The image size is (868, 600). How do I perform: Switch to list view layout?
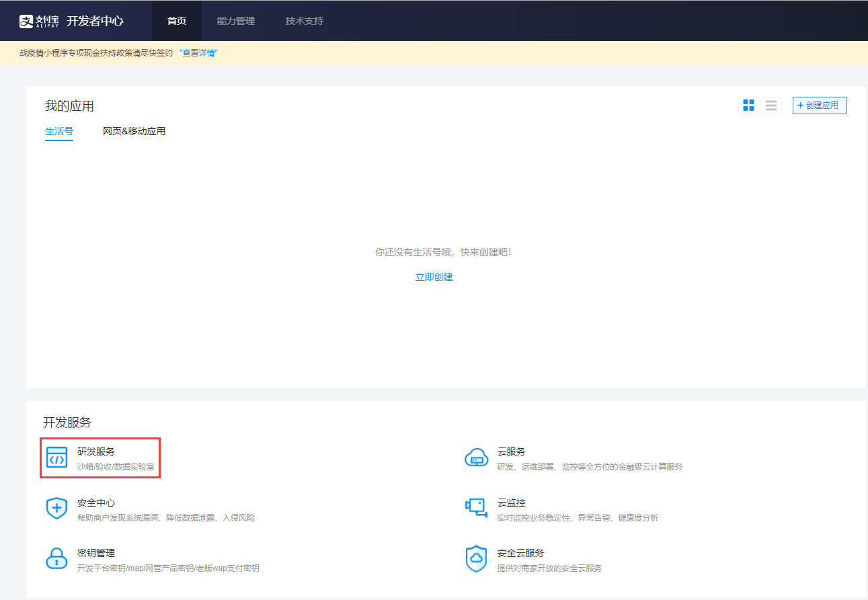[771, 105]
